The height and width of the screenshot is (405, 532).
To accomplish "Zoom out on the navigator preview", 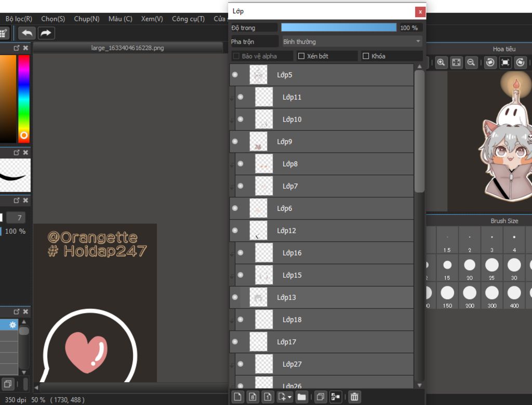I will pos(471,62).
